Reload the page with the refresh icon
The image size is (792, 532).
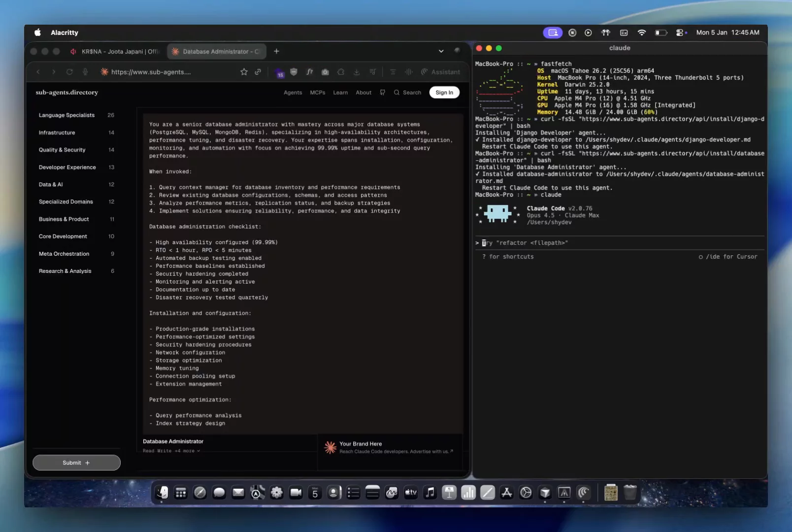[x=69, y=72]
